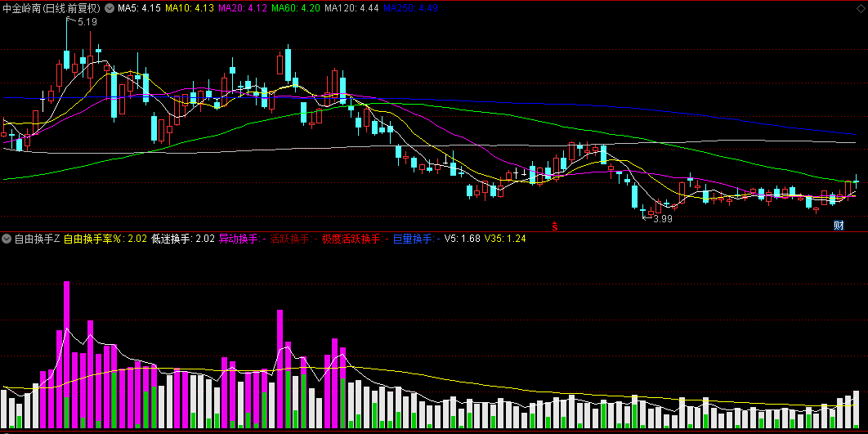The height and width of the screenshot is (434, 868).
Task: Click the V5: 1.68 value
Action: (x=463, y=239)
